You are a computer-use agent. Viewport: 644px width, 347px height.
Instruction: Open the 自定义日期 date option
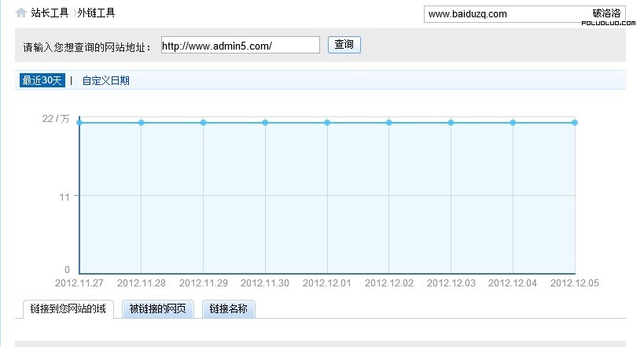(x=105, y=80)
